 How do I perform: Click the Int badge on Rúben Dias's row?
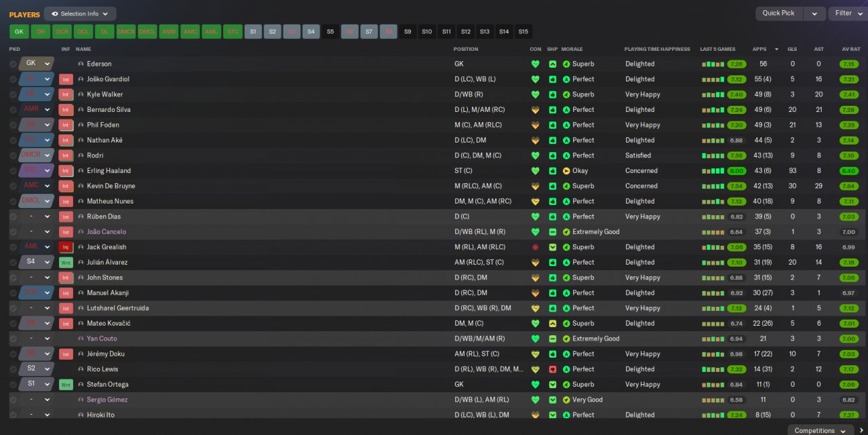[x=66, y=216]
